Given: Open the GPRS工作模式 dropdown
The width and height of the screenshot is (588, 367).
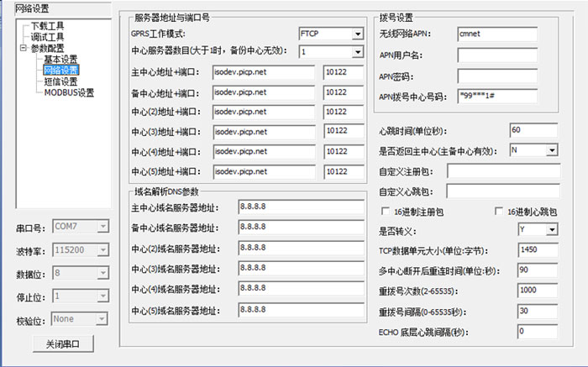Looking at the screenshot, I should [x=356, y=34].
